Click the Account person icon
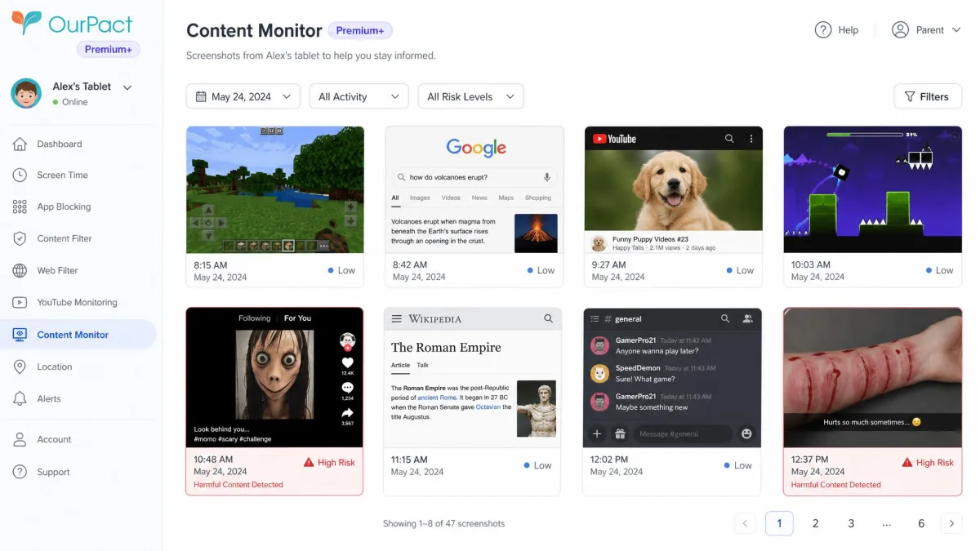 tap(20, 439)
